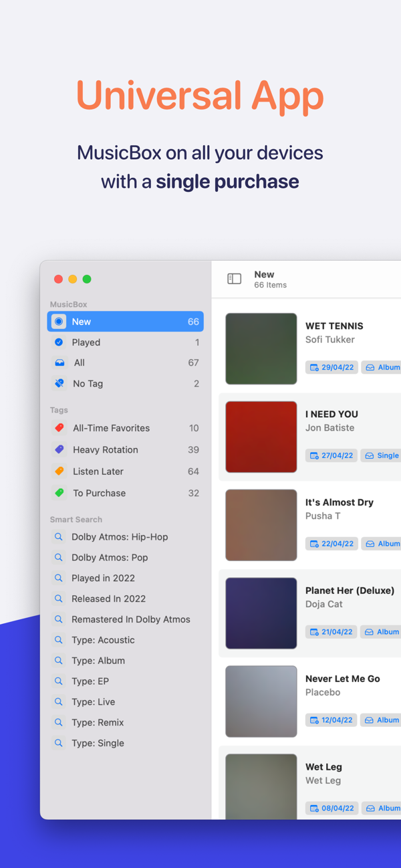The width and height of the screenshot is (401, 868).
Task: Click the Album badge on WET TENNIS
Action: [x=382, y=367]
